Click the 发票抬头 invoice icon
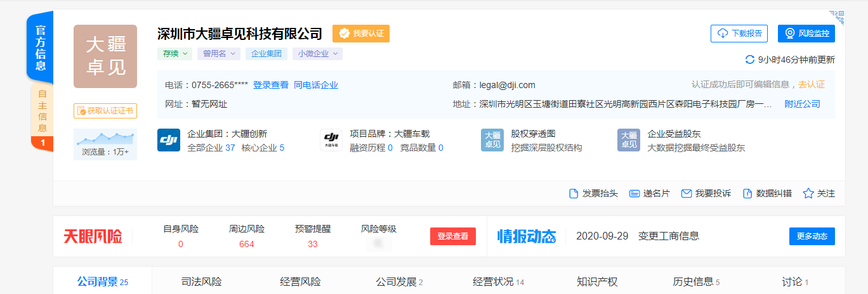868x294 pixels. pyautogui.click(x=574, y=193)
